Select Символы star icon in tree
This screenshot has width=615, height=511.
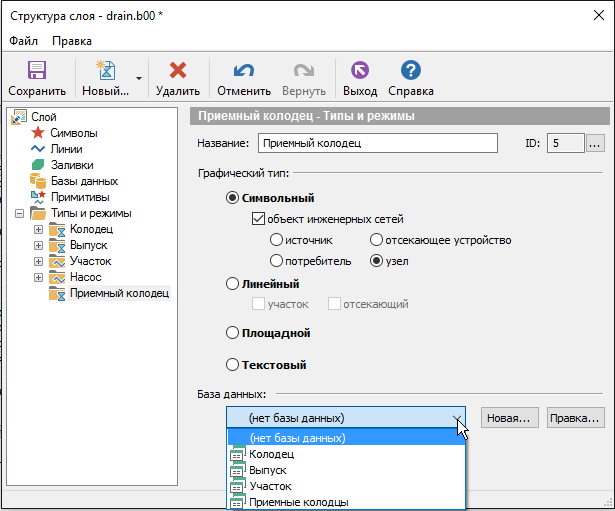coord(38,133)
